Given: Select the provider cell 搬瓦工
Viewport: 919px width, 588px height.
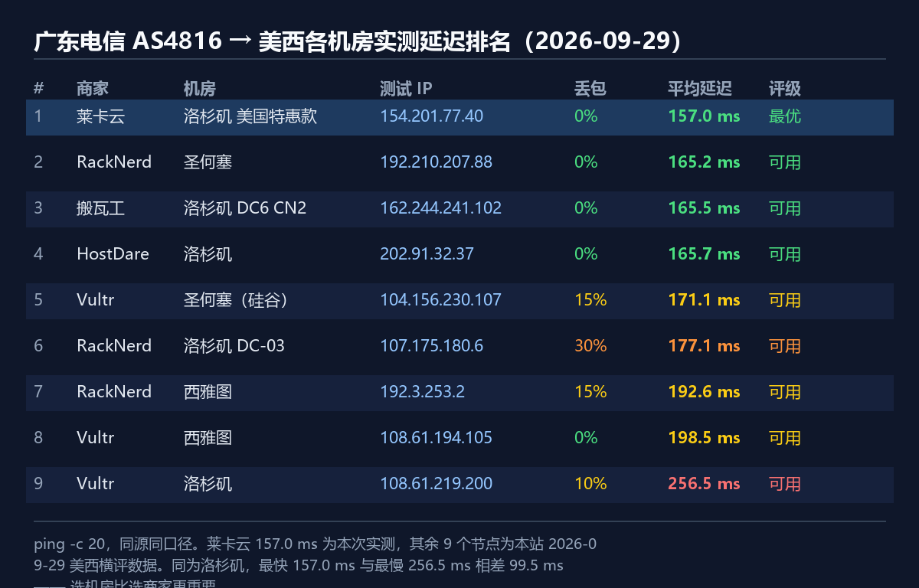Looking at the screenshot, I should click(100, 208).
